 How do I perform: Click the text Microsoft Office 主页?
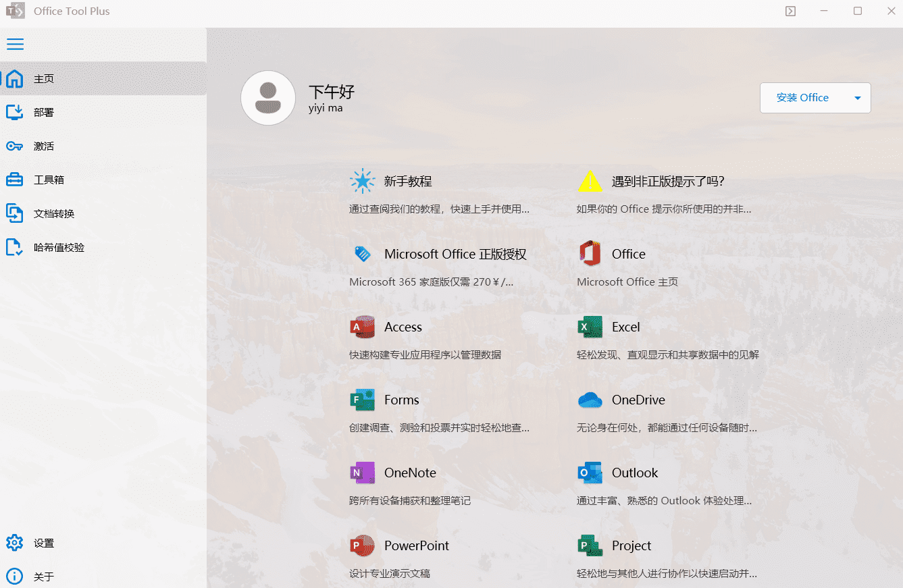[x=627, y=282]
